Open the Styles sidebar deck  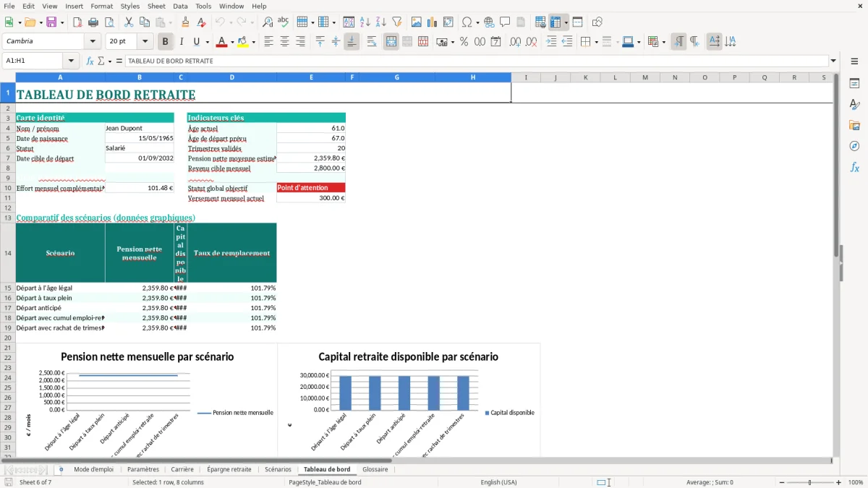click(854, 105)
